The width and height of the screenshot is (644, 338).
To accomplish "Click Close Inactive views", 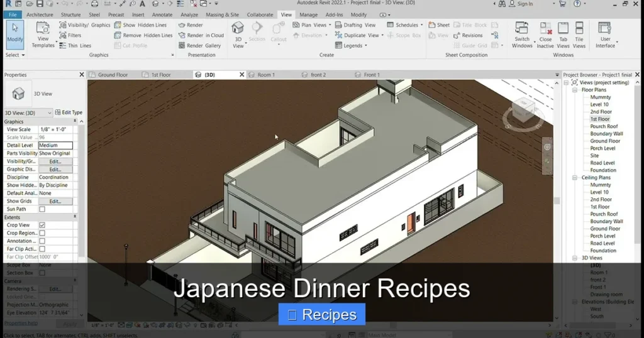I will tap(545, 35).
